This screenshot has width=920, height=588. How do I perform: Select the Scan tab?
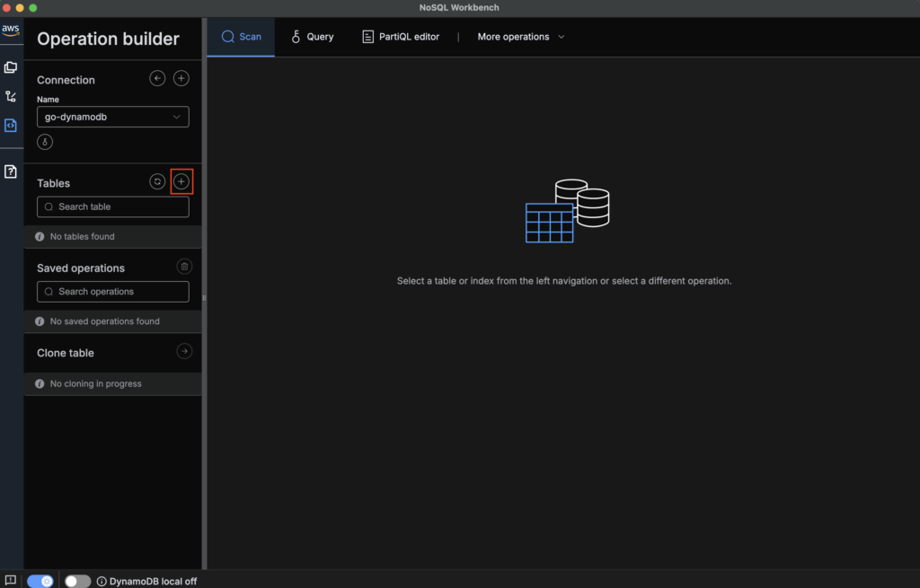pyautogui.click(x=241, y=37)
